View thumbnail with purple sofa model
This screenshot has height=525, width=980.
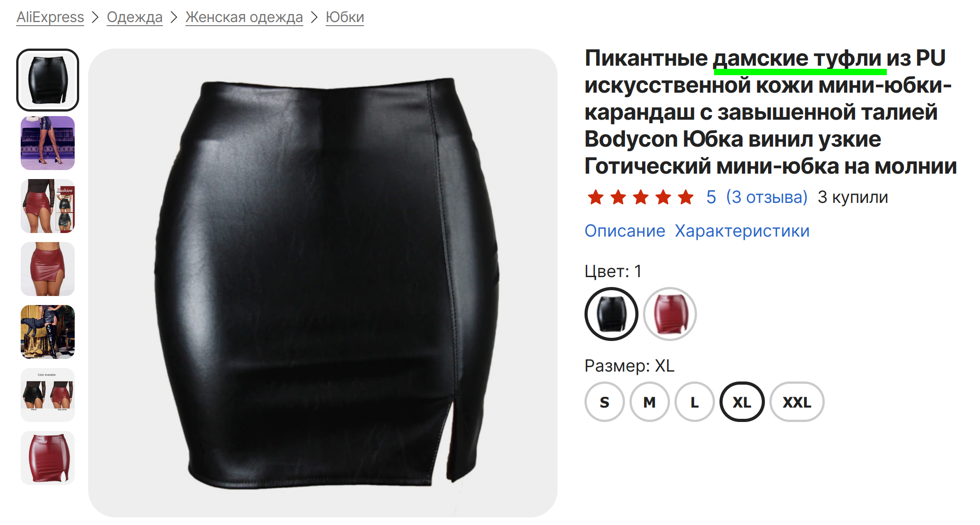tap(48, 143)
